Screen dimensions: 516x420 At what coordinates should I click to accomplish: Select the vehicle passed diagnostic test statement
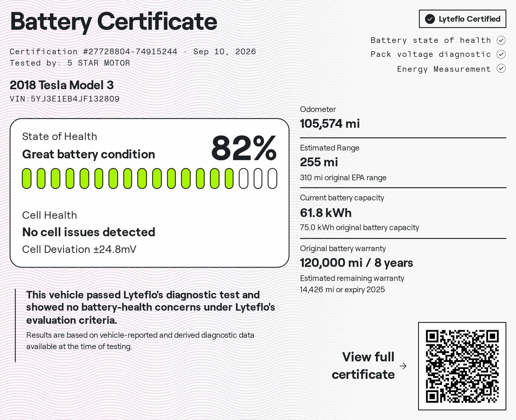pyautogui.click(x=151, y=307)
